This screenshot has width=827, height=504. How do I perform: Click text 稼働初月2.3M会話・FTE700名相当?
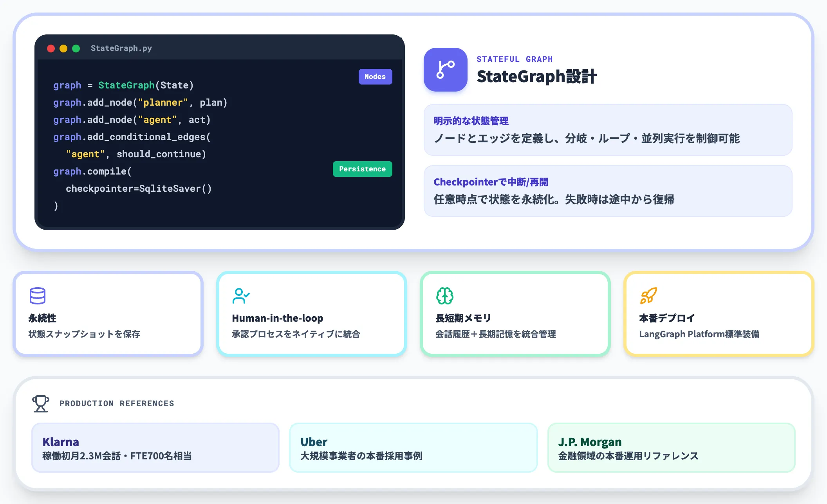[x=117, y=456]
